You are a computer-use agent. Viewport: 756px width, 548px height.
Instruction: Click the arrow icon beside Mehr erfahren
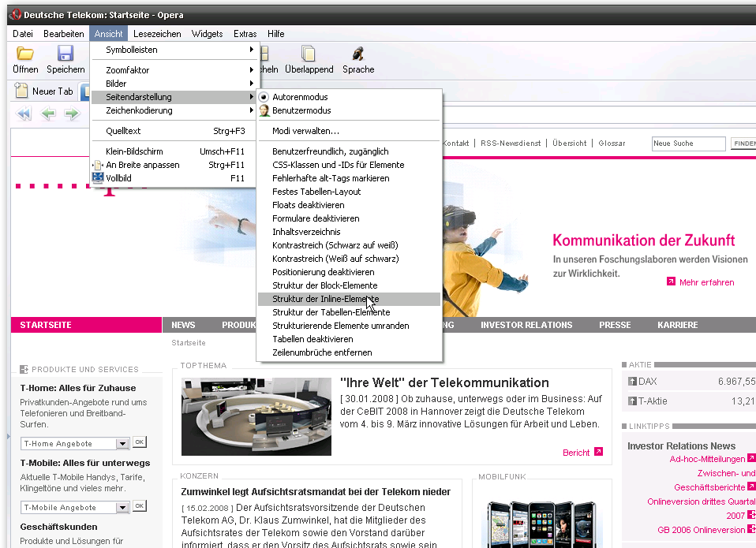pyautogui.click(x=671, y=281)
